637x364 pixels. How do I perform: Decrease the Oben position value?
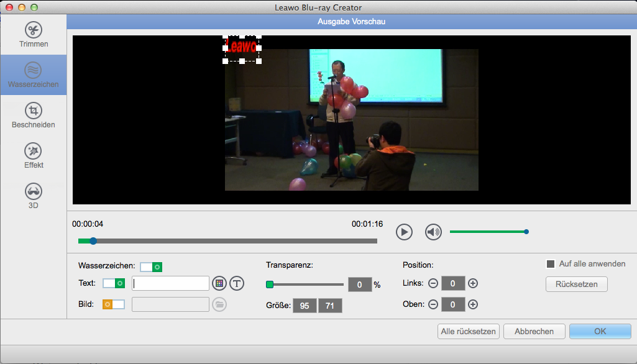(x=433, y=304)
